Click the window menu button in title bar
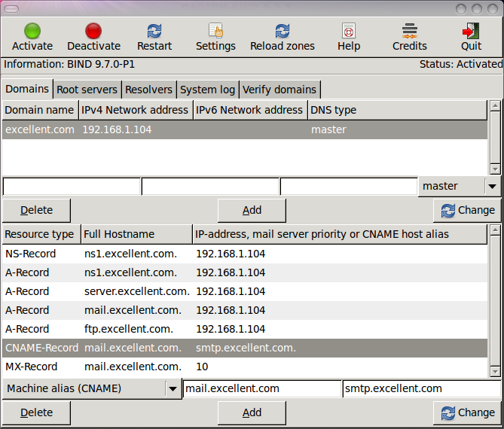Viewport: 504px width, 429px height. pos(11,9)
